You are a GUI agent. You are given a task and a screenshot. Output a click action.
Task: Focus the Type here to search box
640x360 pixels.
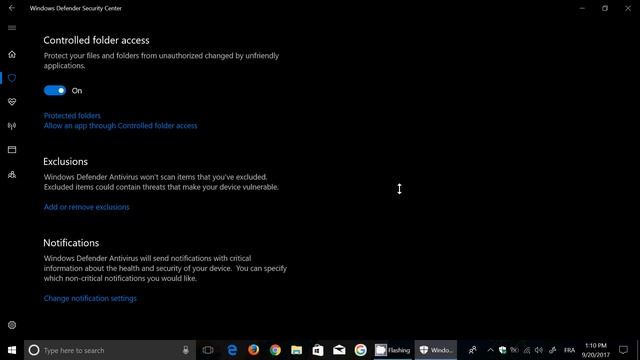coord(110,350)
